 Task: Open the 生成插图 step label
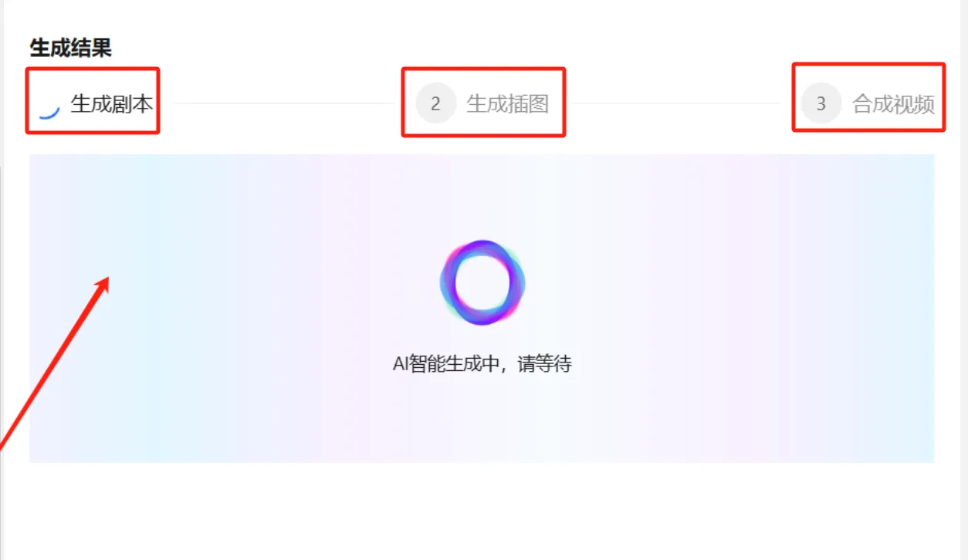508,103
